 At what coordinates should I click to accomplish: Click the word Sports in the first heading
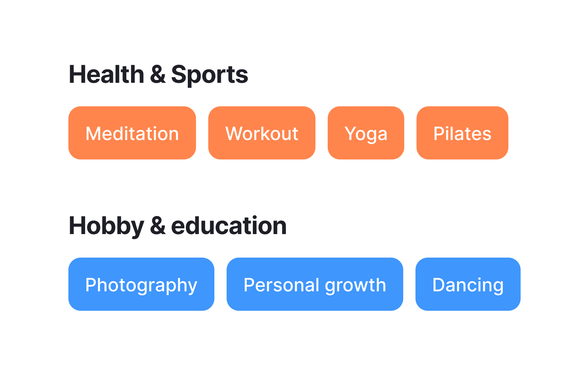pos(210,75)
